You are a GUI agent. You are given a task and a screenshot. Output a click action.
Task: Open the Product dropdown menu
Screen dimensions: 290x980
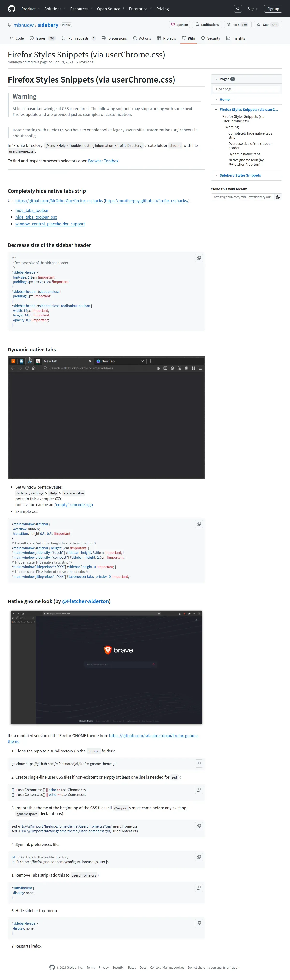(30, 9)
